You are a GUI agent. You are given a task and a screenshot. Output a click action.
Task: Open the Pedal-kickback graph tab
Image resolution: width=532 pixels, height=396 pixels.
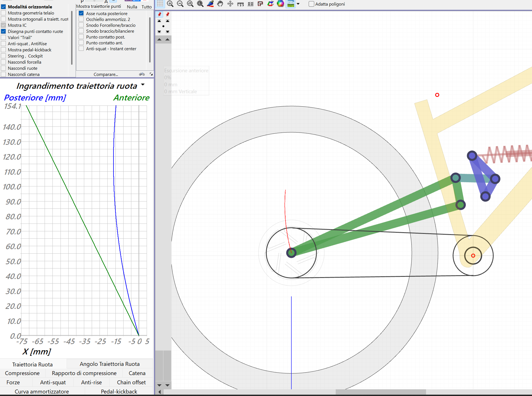click(x=119, y=392)
